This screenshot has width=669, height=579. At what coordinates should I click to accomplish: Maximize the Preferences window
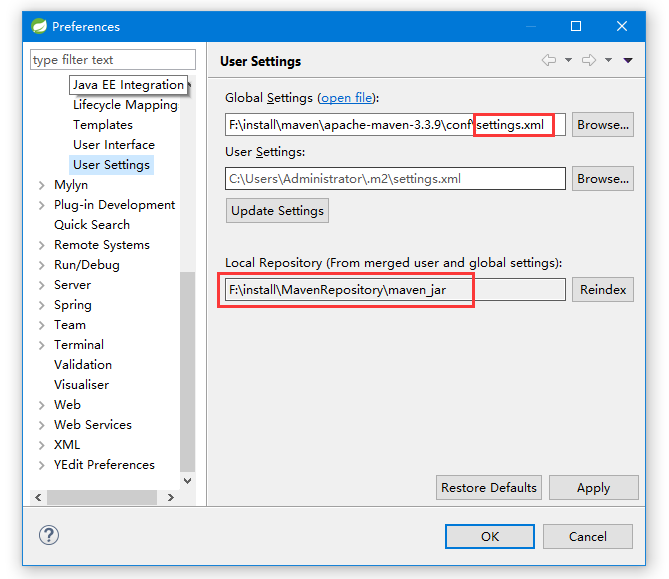(x=576, y=26)
